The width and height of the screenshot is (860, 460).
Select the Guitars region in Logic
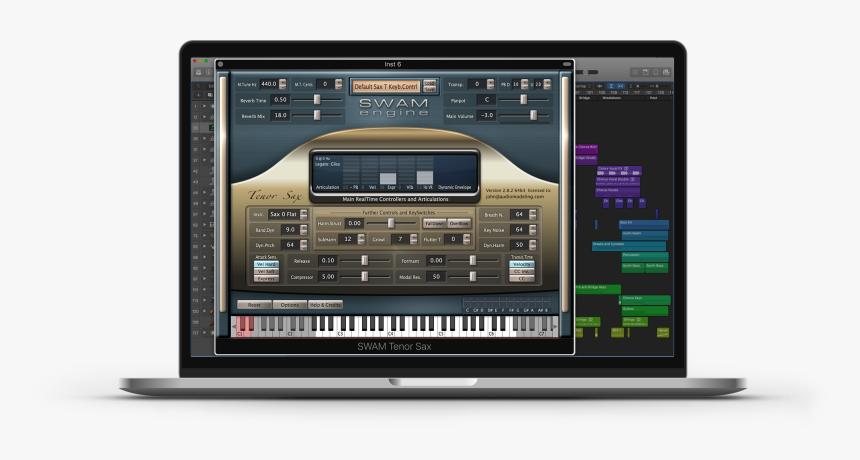click(644, 310)
